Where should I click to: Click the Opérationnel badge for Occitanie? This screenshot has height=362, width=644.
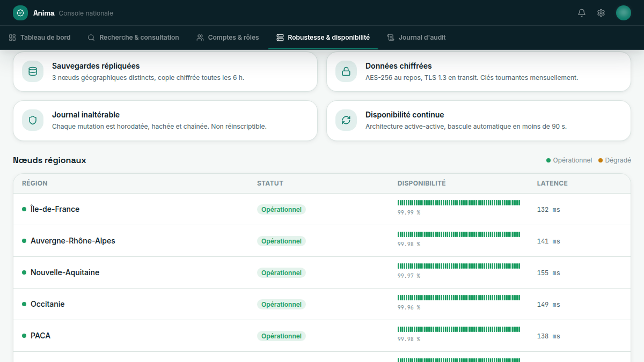pyautogui.click(x=281, y=305)
